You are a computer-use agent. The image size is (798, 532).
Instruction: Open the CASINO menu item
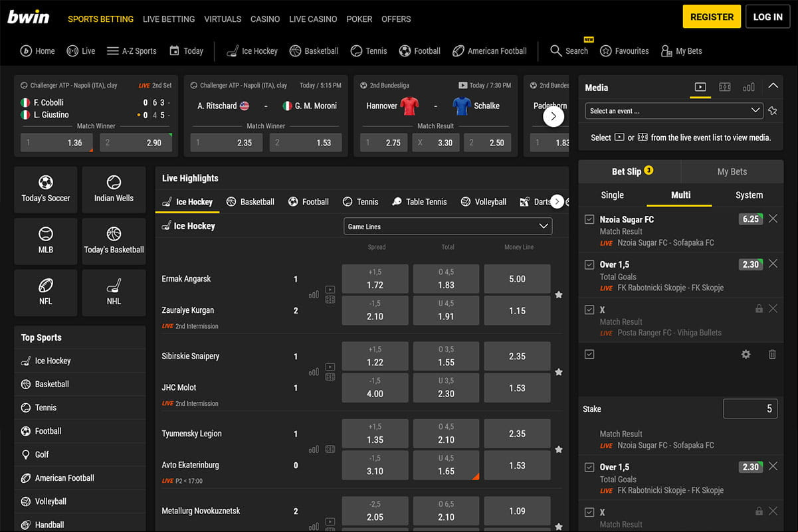coord(265,19)
